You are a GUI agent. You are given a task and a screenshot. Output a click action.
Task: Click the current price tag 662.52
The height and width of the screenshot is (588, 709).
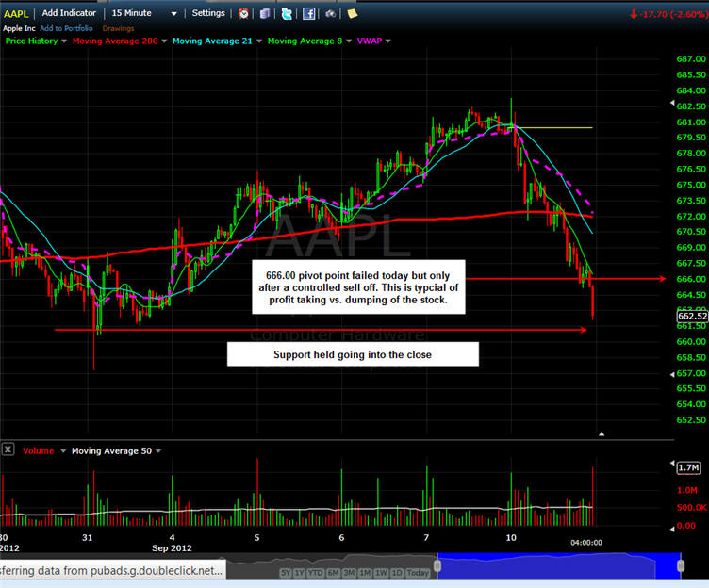[x=692, y=316]
